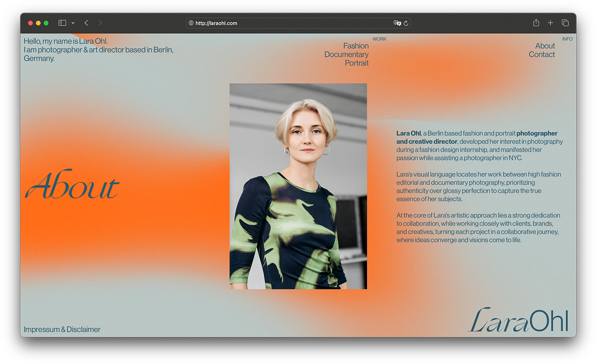Open the Share icon in toolbar

(x=536, y=23)
